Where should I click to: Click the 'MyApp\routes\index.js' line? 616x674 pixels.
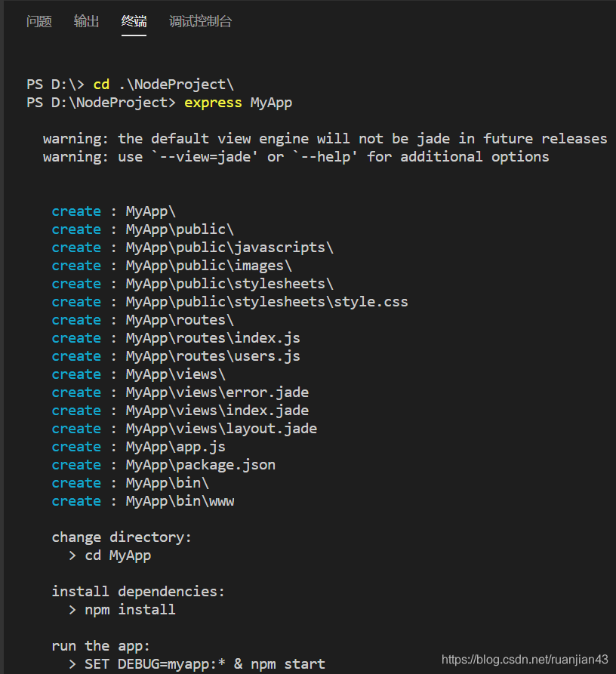coord(176,338)
